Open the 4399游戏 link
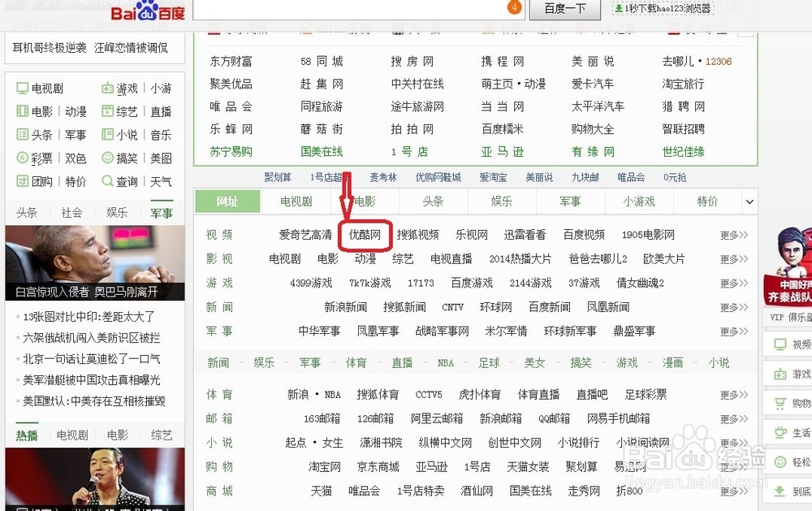This screenshot has height=511, width=812. pyautogui.click(x=311, y=283)
